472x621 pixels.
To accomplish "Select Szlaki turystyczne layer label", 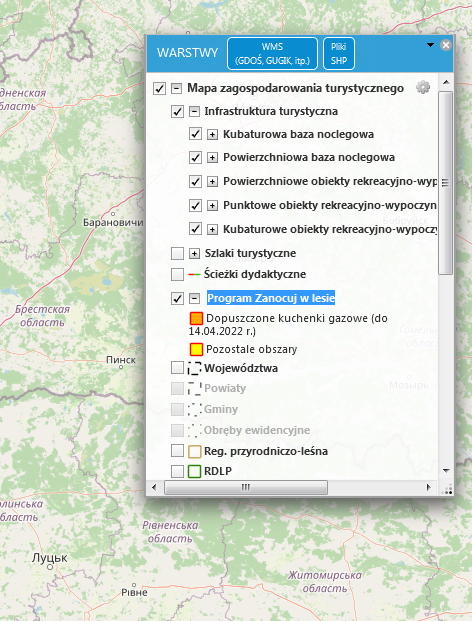I will pos(250,253).
